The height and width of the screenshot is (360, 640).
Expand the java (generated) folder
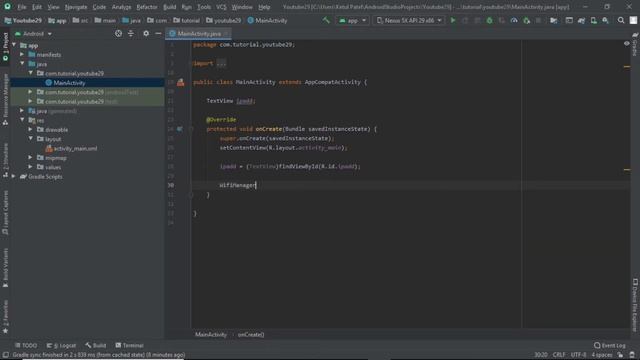(x=22, y=111)
